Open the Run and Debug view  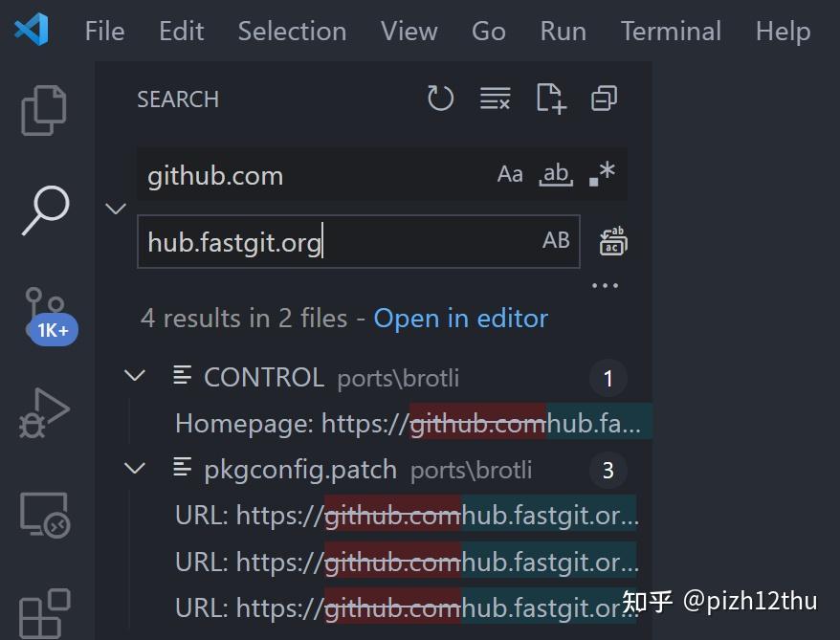45,413
